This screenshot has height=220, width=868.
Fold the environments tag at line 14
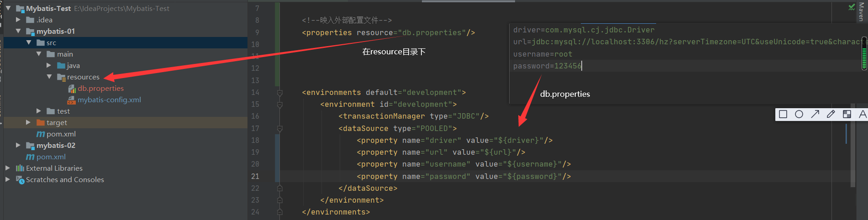(280, 93)
